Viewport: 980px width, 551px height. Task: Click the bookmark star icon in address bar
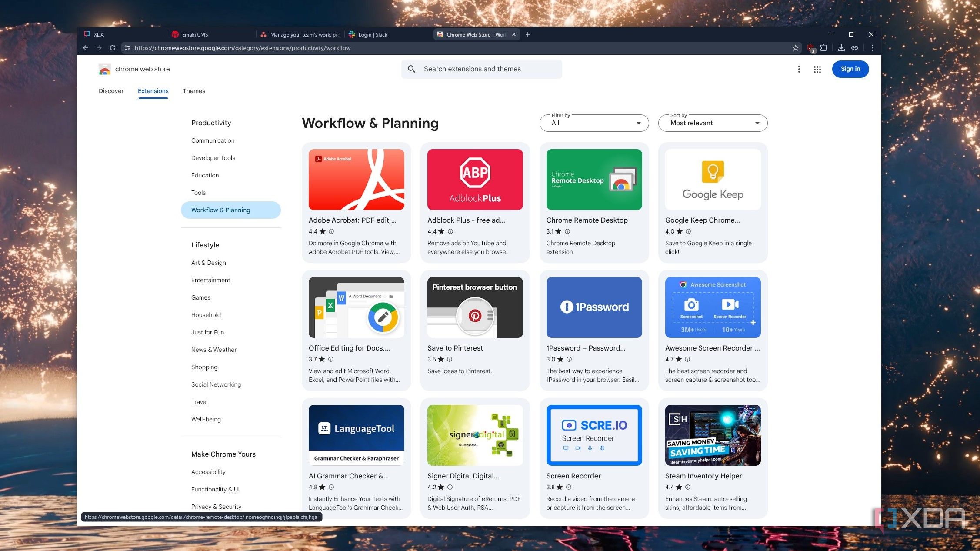(795, 48)
